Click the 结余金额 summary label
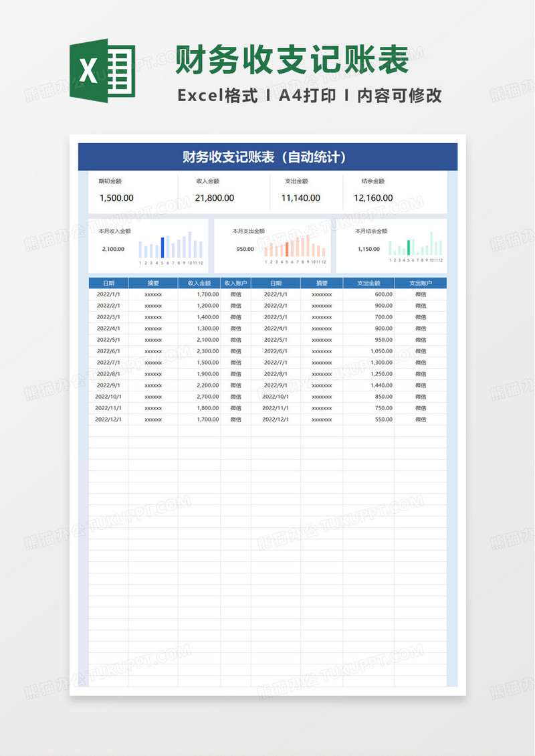The image size is (535, 756). [x=373, y=181]
